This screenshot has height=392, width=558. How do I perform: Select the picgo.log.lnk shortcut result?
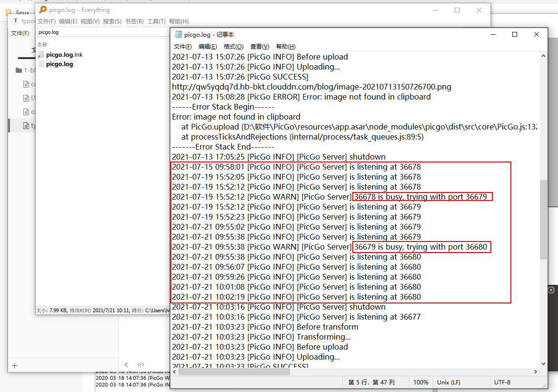point(64,55)
